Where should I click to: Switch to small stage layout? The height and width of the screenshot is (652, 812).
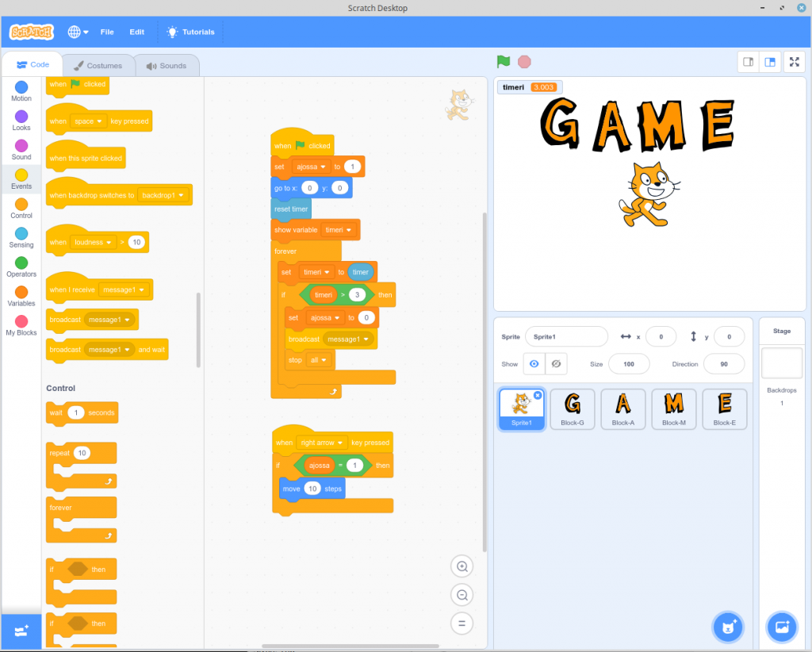748,62
